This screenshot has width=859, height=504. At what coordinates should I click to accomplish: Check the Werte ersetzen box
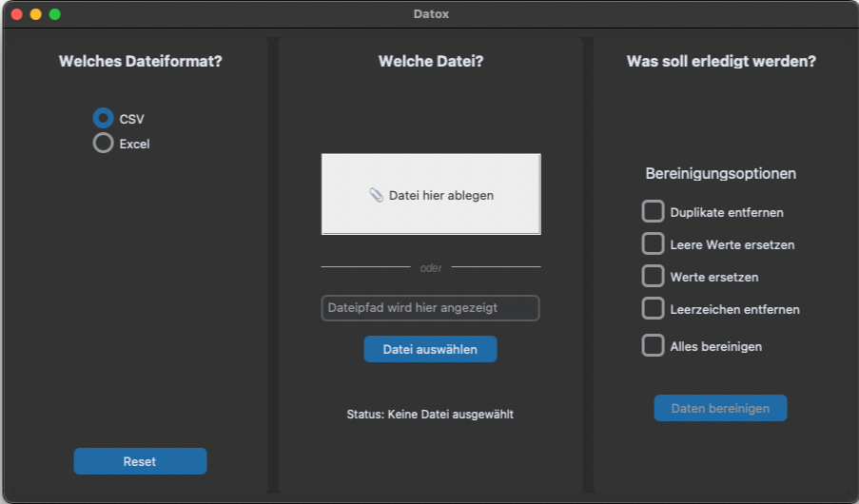point(653,276)
